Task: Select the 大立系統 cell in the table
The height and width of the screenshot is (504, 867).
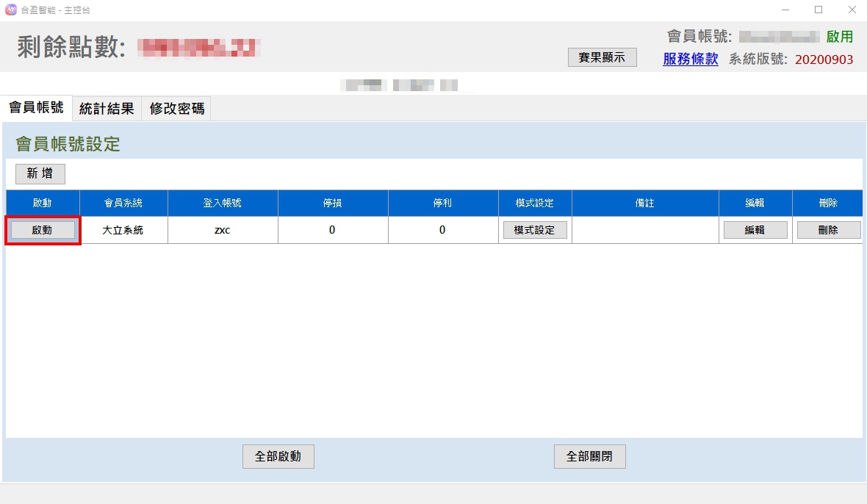Action: point(123,230)
